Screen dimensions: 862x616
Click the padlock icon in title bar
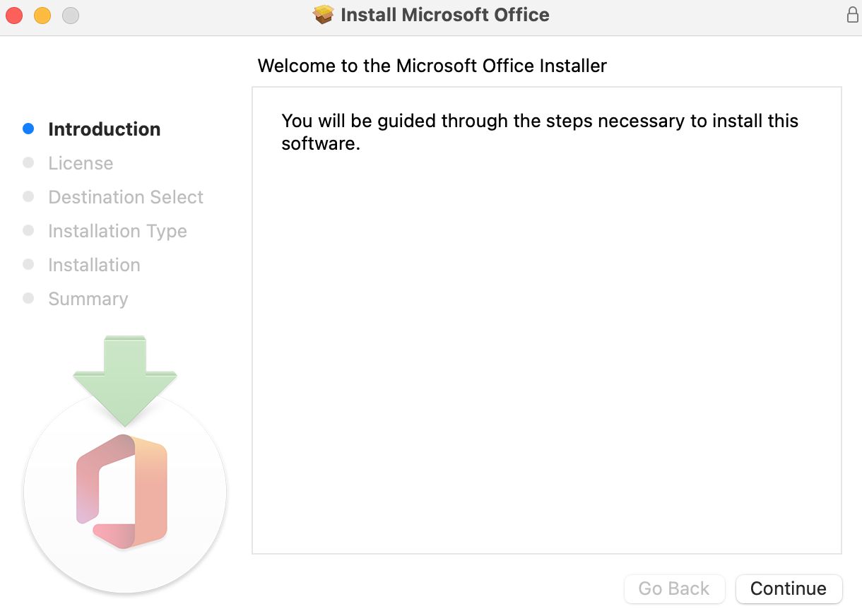coord(853,15)
